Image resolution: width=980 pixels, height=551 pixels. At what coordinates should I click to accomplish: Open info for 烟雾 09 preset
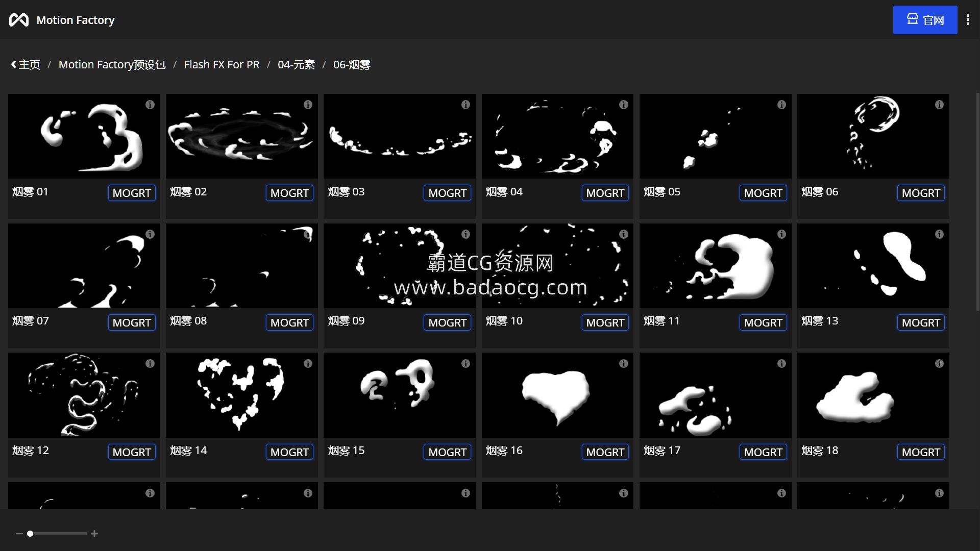465,234
